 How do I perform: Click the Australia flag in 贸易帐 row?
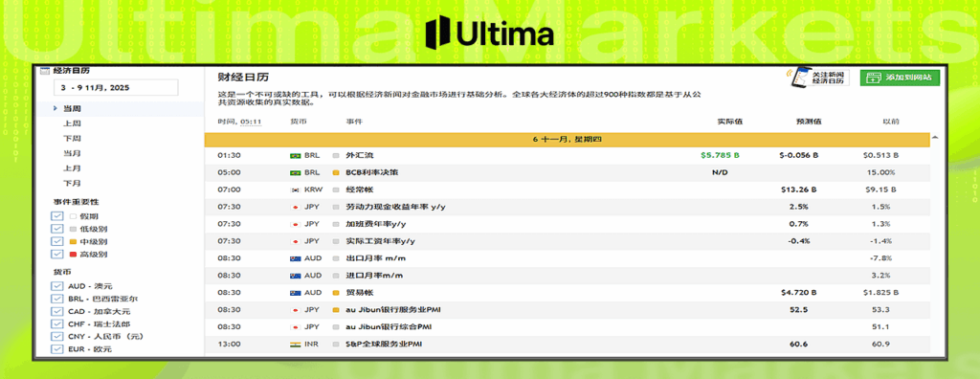(295, 293)
